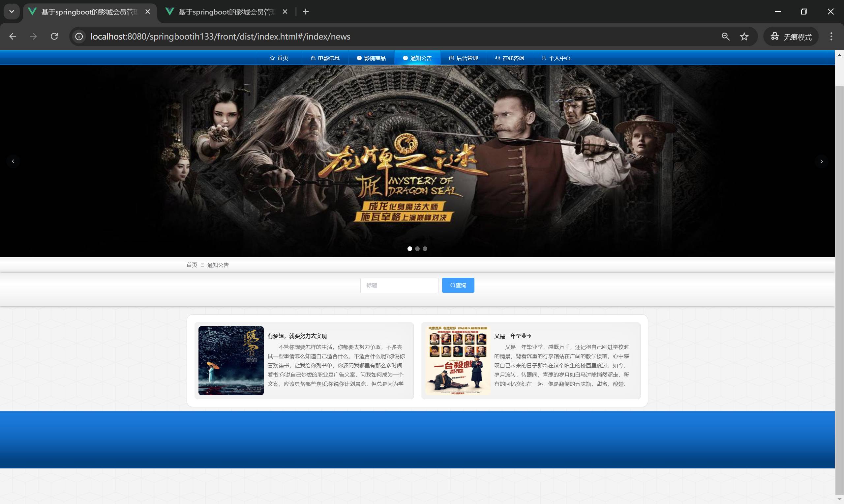Viewport: 844px width, 504px height.
Task: Click the address bar URL
Action: click(x=220, y=36)
